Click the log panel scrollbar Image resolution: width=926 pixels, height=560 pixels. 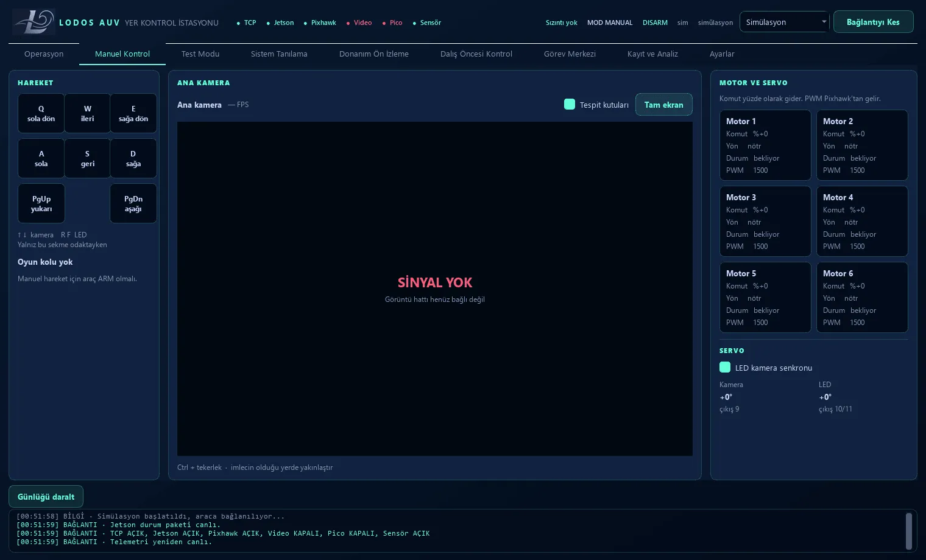click(908, 531)
